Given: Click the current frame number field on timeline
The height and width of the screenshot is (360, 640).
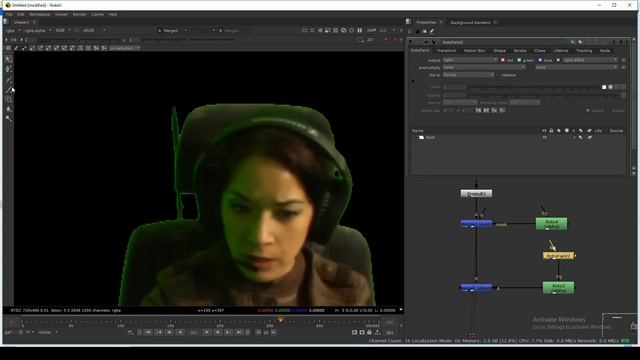Looking at the screenshot, I should pos(193,333).
